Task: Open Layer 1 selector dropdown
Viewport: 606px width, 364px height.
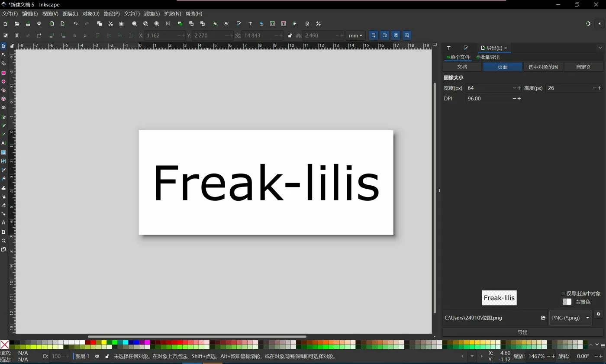Action: 82,356
